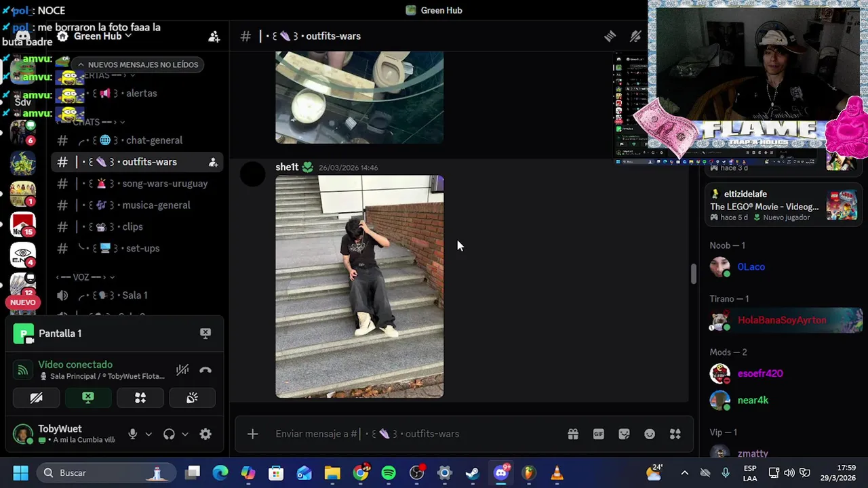Click the noise suppression icon
Screen dimensions: 868x488
click(182, 369)
